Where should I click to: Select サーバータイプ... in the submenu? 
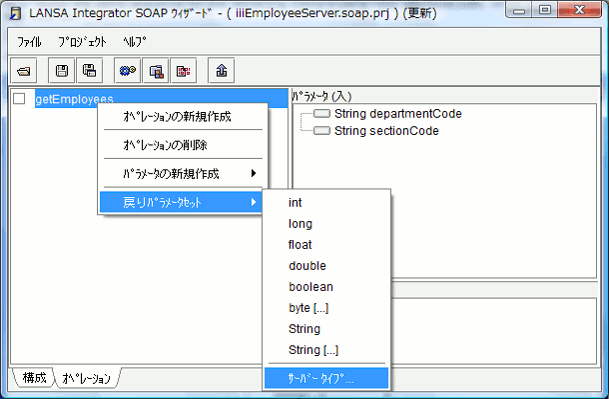pos(326,378)
